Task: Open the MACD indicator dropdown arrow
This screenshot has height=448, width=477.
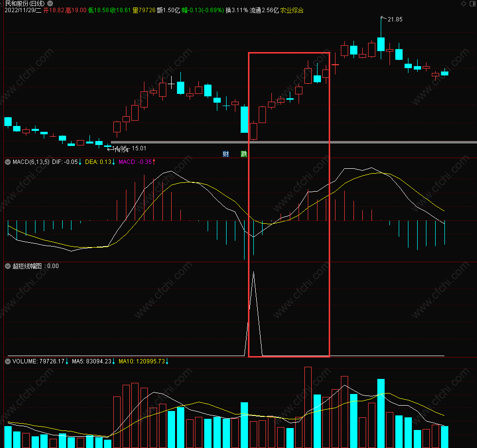Action: coord(8,162)
